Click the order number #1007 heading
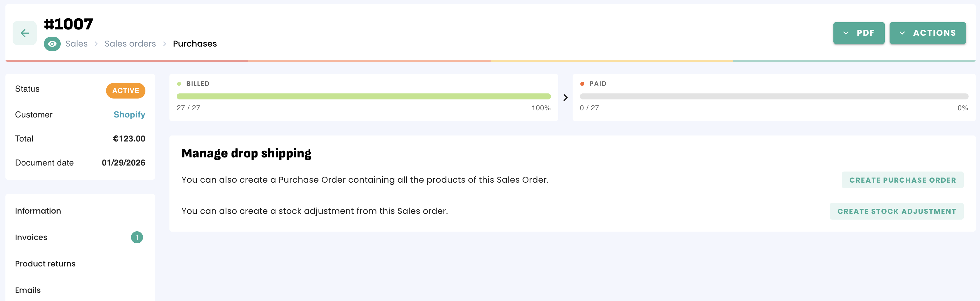 (x=68, y=24)
